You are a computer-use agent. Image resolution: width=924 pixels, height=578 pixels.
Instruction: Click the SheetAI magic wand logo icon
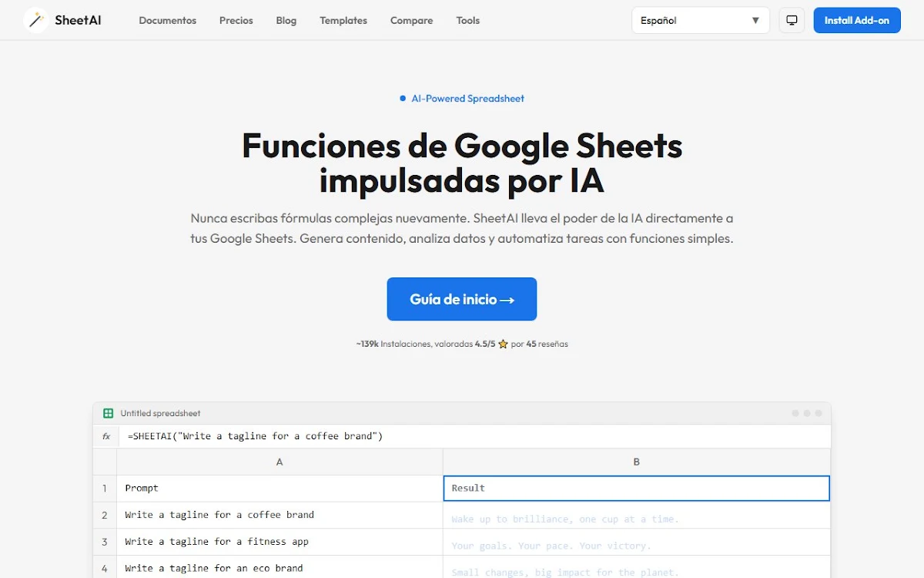click(36, 21)
